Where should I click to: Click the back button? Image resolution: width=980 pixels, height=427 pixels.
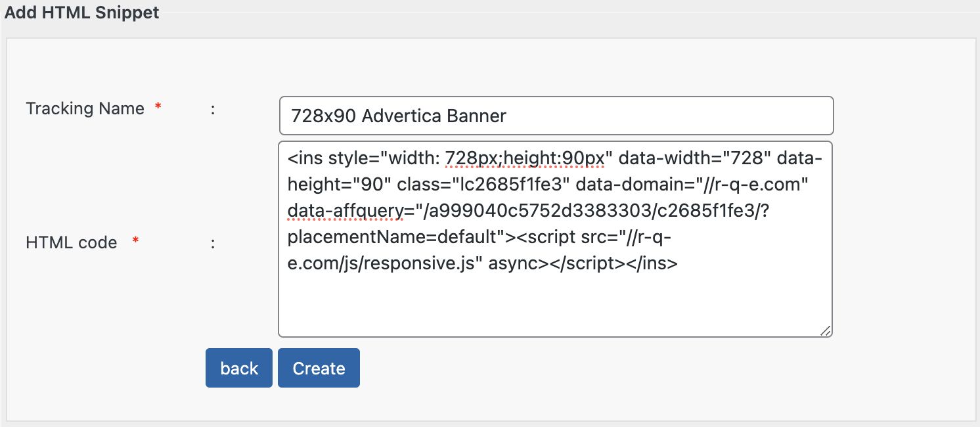(239, 368)
